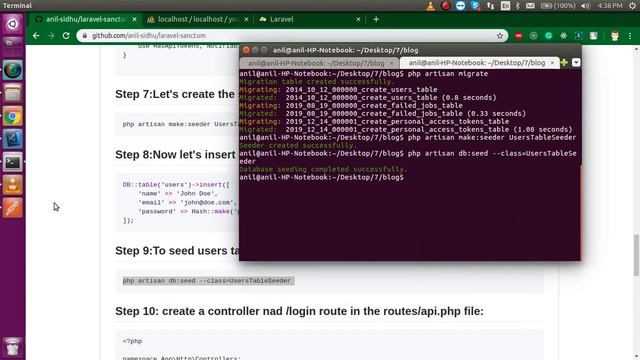This screenshot has height=360, width=640.
Task: Switch to localhost phpMyAdmin tab
Action: tap(198, 19)
